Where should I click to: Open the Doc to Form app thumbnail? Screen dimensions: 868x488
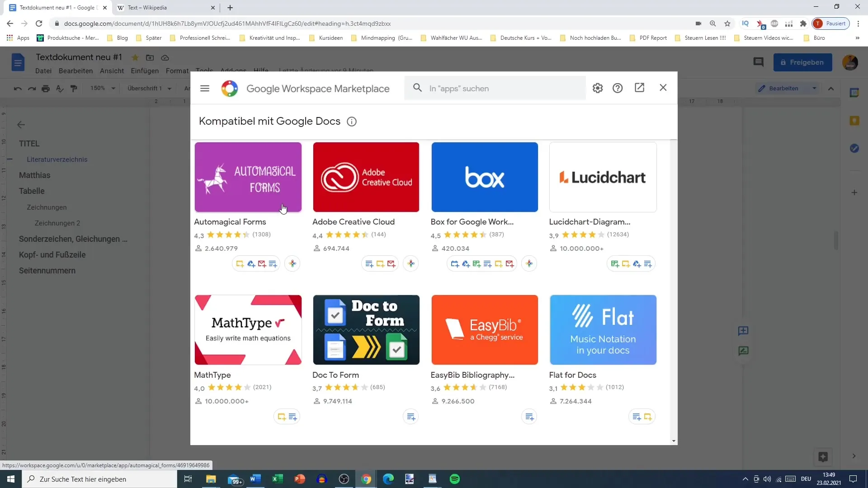pyautogui.click(x=366, y=330)
